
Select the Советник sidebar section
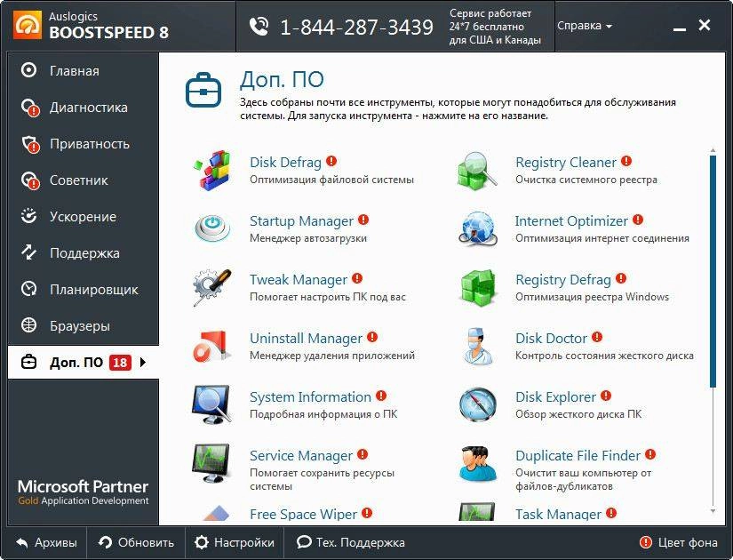(x=84, y=180)
